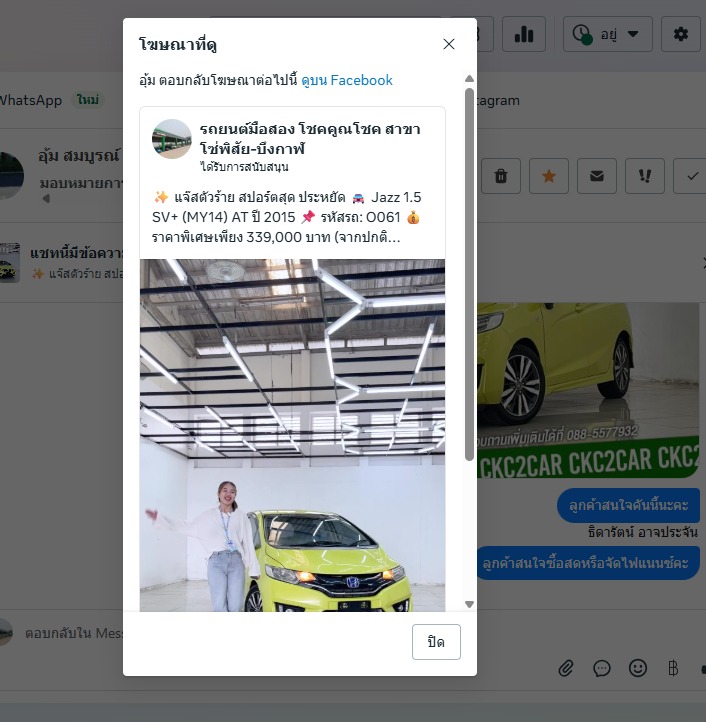Click the ตอบกลับใน Messenger reply field
This screenshot has height=722, width=706.
[74, 633]
